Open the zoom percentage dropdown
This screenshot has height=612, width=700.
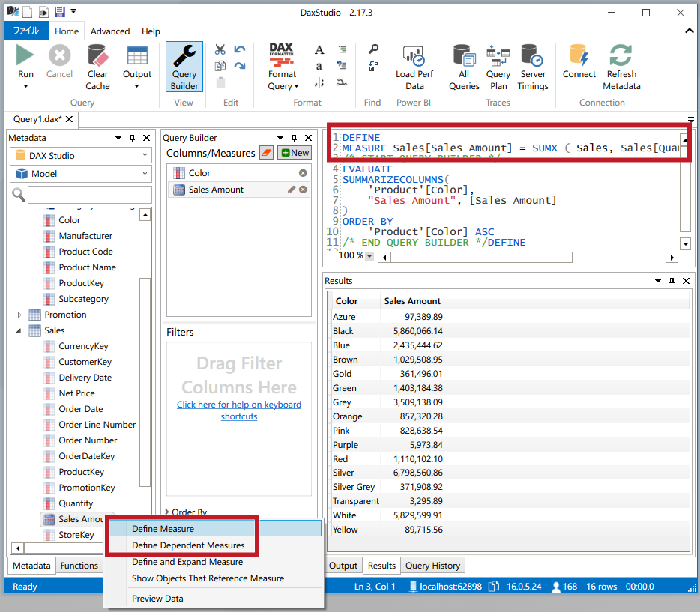pos(369,256)
